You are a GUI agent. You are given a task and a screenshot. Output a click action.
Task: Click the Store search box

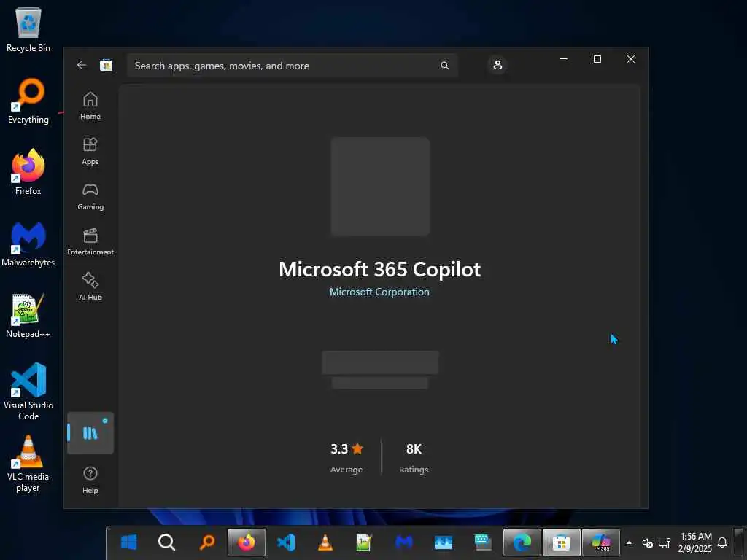292,66
